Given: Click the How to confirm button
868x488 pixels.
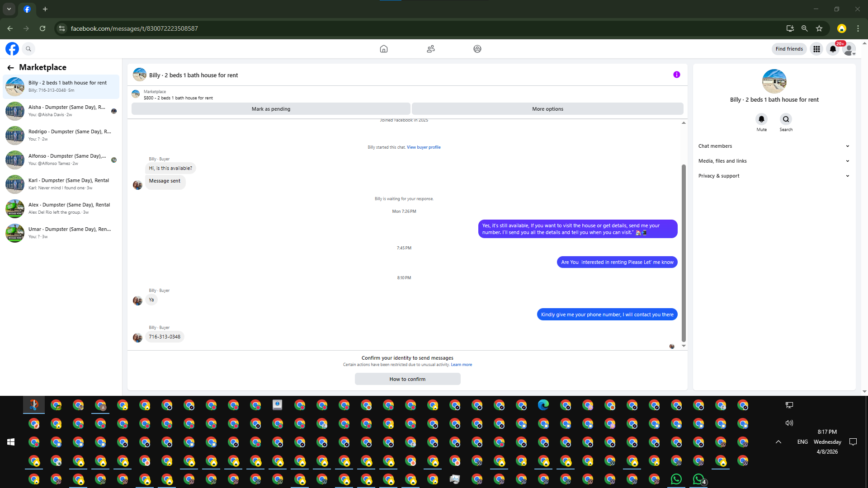Looking at the screenshot, I should (x=407, y=379).
